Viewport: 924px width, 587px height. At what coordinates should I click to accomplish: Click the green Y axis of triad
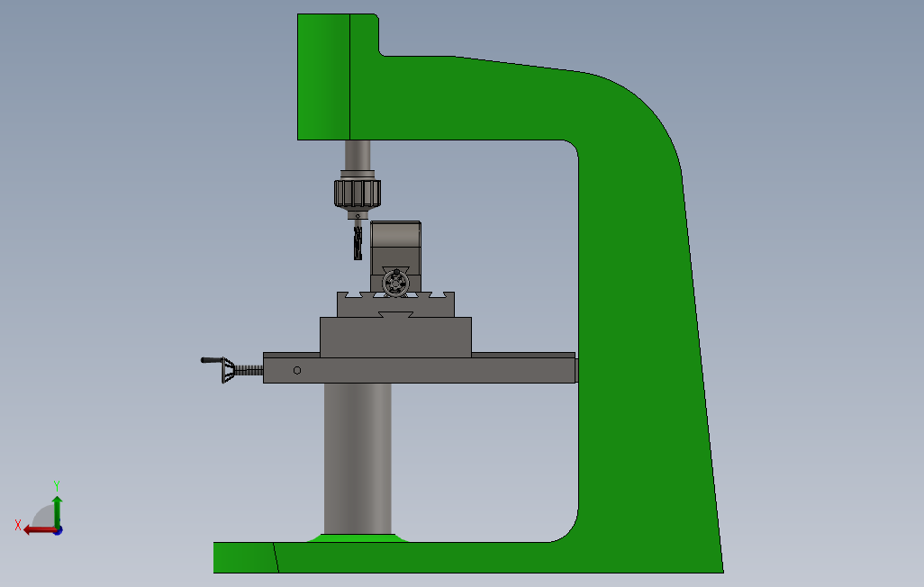[x=57, y=511]
